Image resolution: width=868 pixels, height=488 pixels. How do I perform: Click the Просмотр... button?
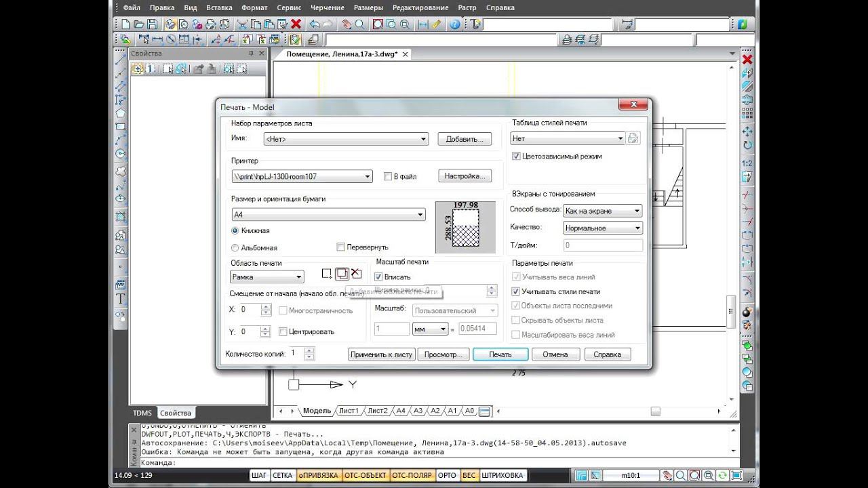point(443,354)
